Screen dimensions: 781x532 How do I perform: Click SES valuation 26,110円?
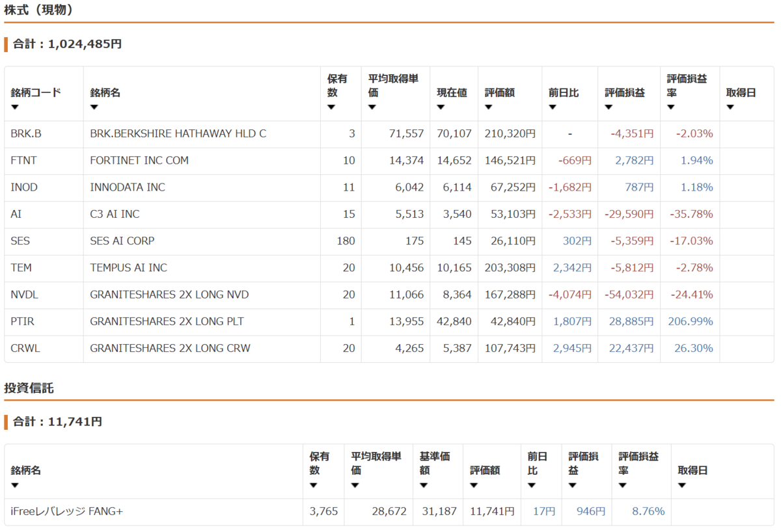[x=513, y=241]
